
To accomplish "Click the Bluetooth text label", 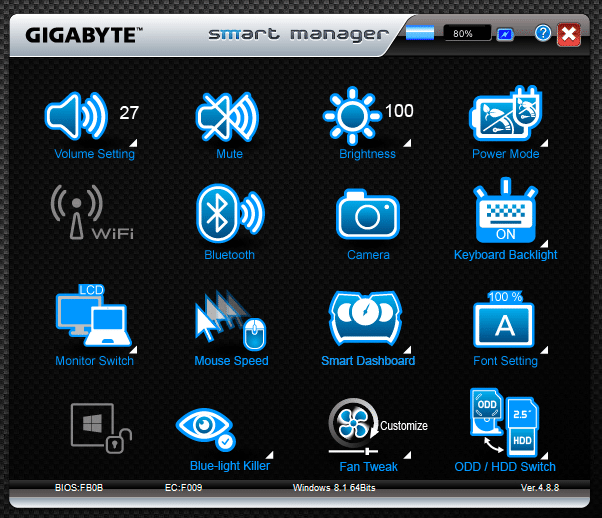I will point(229,255).
